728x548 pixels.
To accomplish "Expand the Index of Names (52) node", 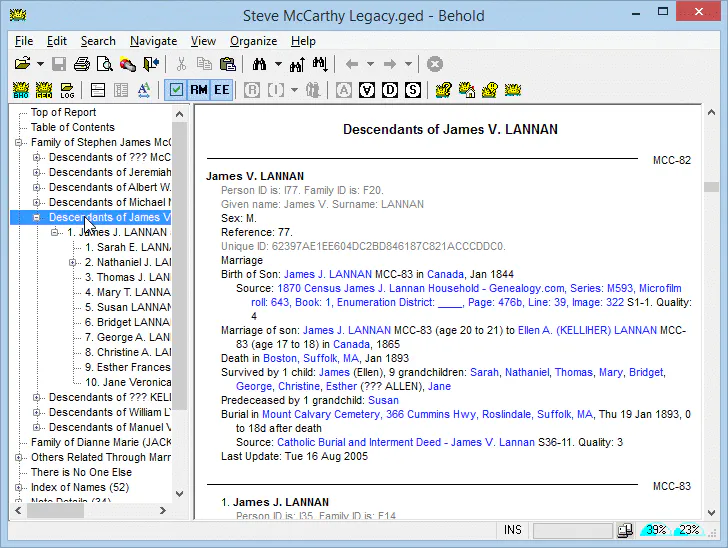I will (x=19, y=488).
